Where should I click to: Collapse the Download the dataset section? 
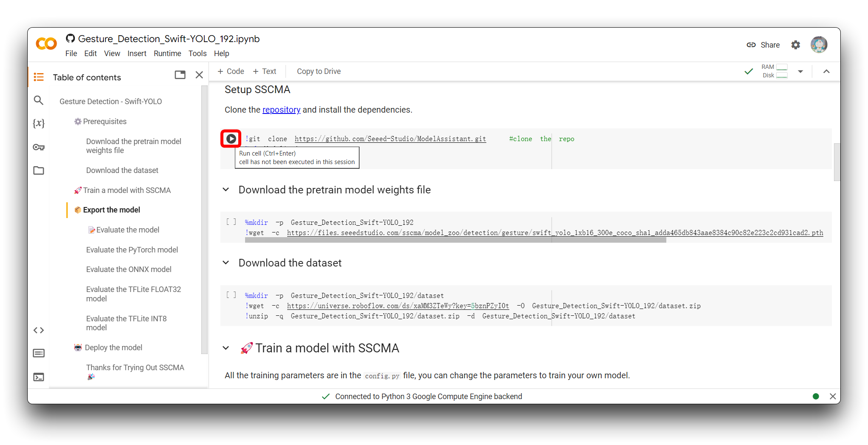pyautogui.click(x=226, y=263)
